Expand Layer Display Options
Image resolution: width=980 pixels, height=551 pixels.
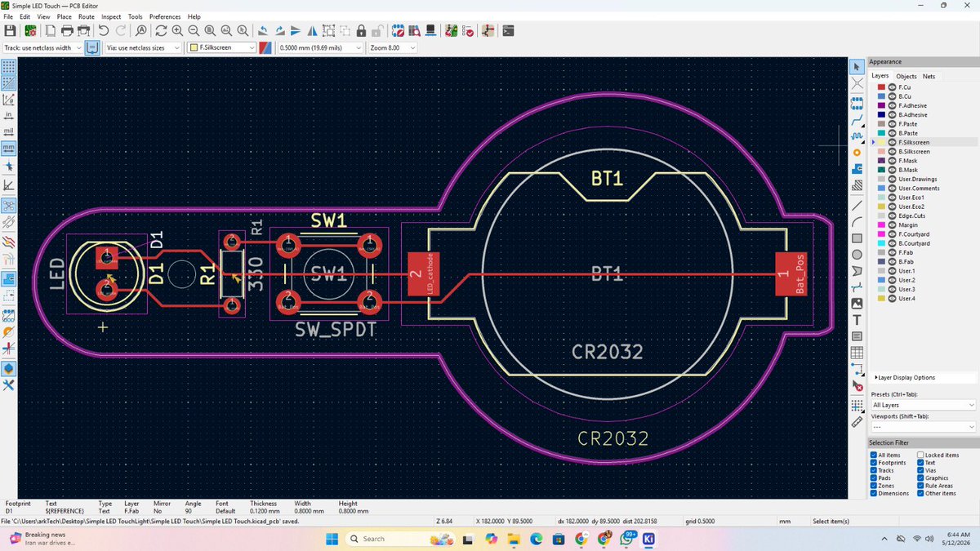point(906,377)
